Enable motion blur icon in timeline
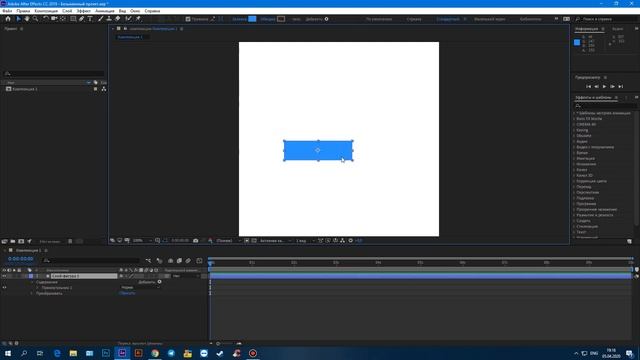 188,260
